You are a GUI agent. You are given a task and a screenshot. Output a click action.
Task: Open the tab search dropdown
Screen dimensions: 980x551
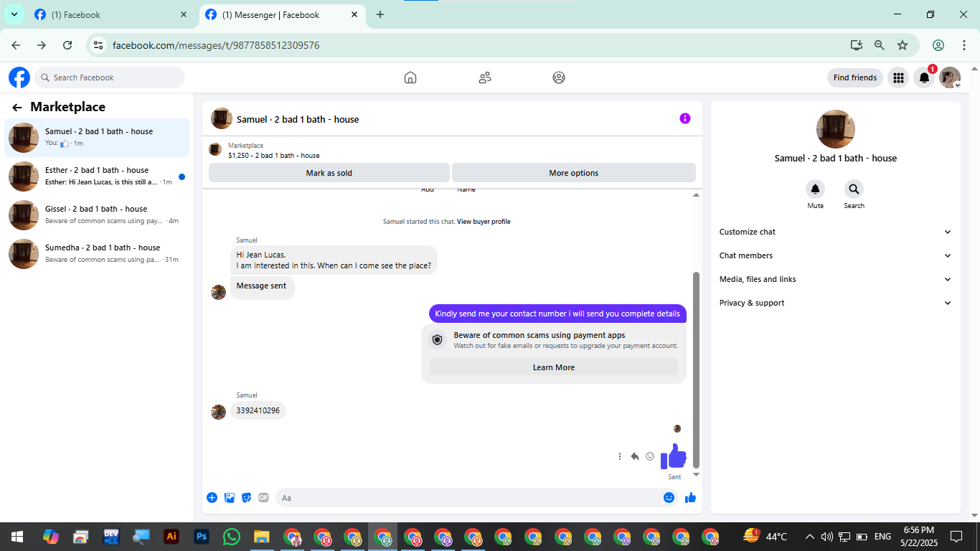[x=14, y=14]
